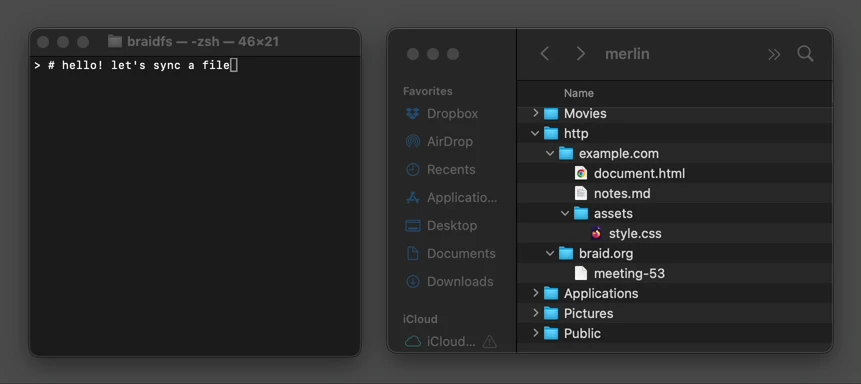Click the forward navigation arrow
This screenshot has height=384, width=861.
coord(580,54)
